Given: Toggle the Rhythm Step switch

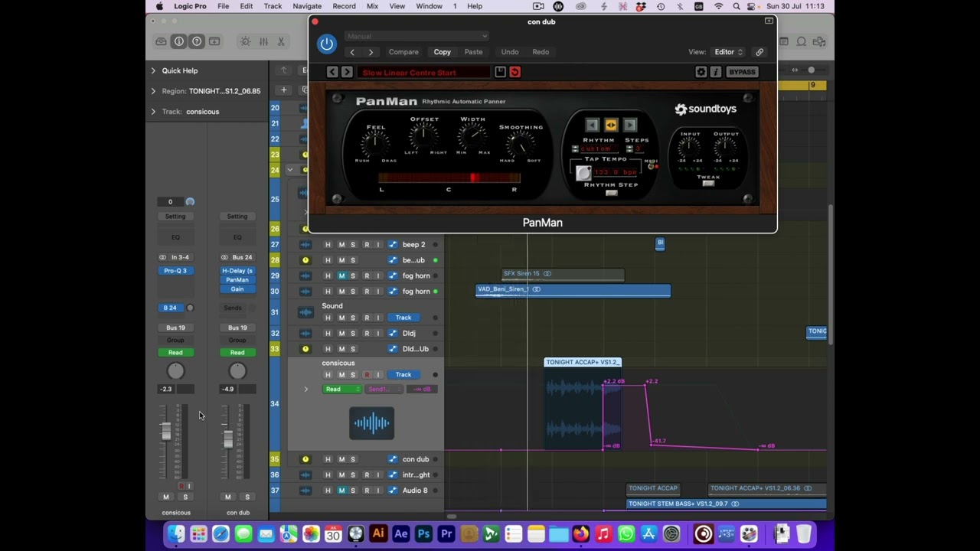Looking at the screenshot, I should point(611,193).
